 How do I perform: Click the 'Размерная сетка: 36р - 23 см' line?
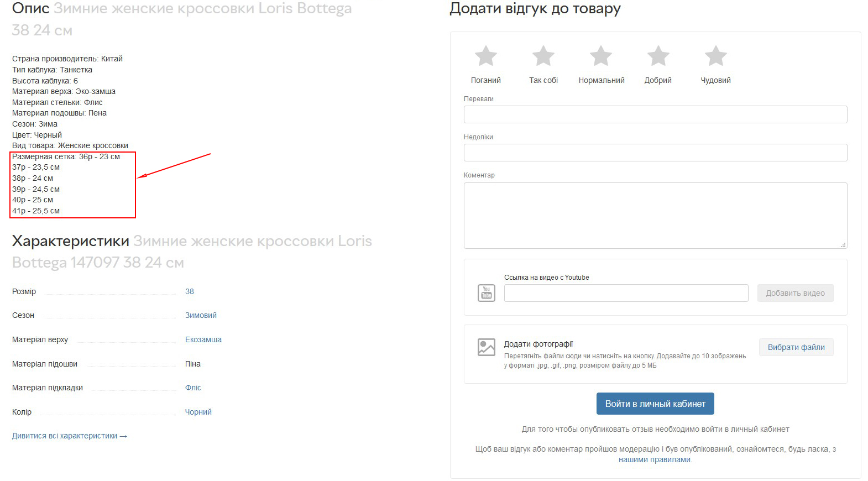[66, 156]
